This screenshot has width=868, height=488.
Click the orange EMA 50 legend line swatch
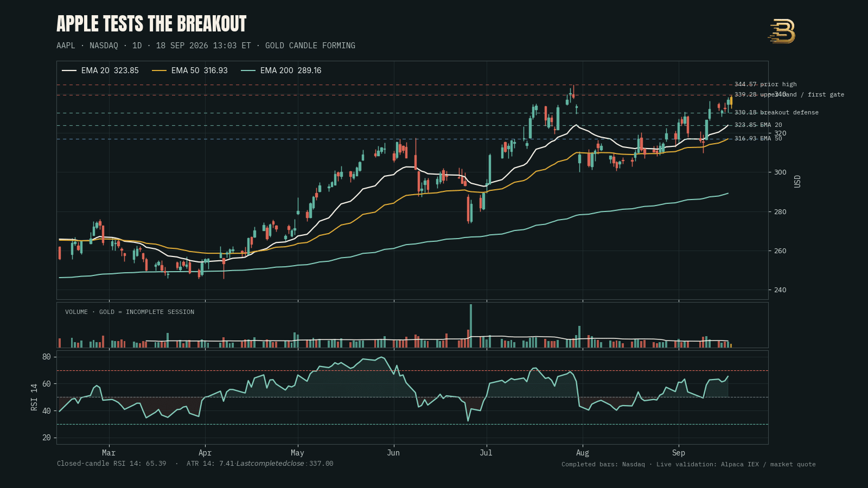[159, 70]
